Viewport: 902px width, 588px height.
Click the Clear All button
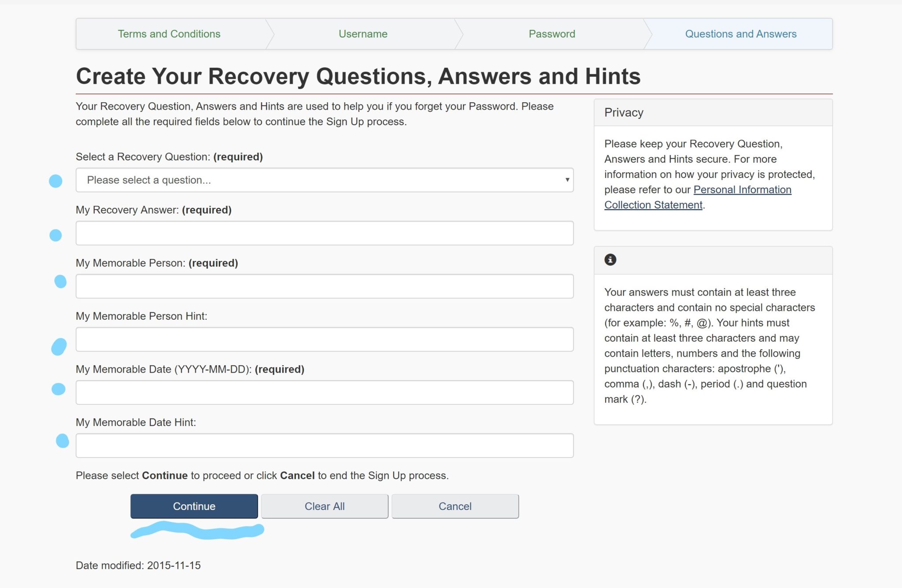tap(325, 506)
